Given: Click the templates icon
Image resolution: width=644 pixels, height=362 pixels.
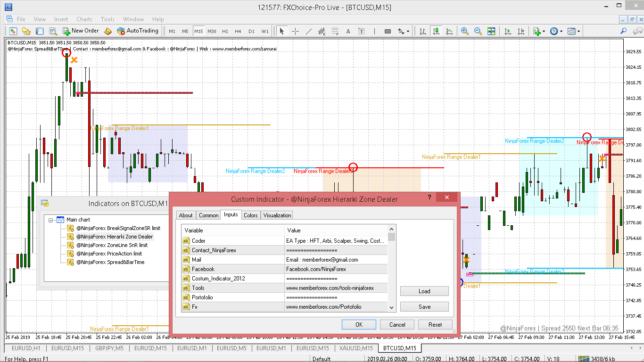Looking at the screenshot, I should pyautogui.click(x=571, y=31).
